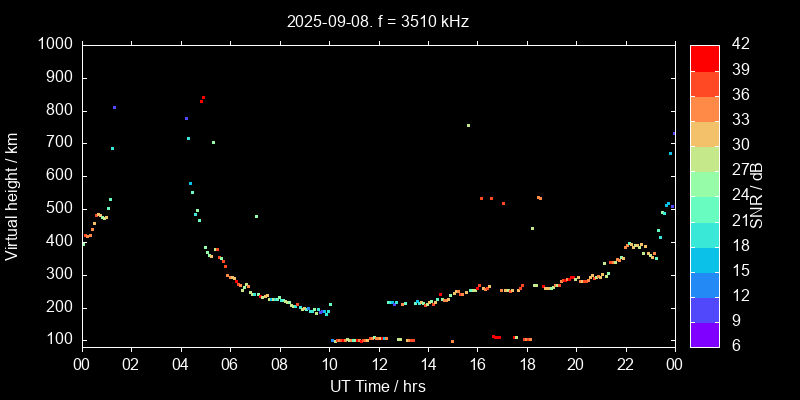Click the plot title showing 2025-09-08 3510 kHz
Screen dimensions: 800x400
point(377,20)
